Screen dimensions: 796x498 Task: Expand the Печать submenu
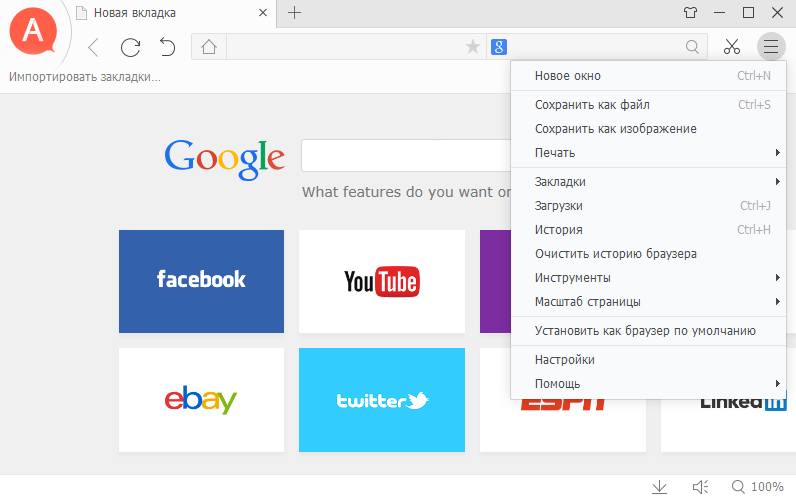[x=648, y=153]
